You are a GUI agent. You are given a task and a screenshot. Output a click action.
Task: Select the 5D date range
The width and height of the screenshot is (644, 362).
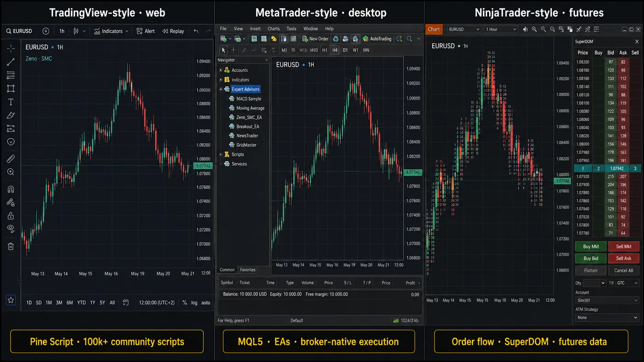[39, 303]
